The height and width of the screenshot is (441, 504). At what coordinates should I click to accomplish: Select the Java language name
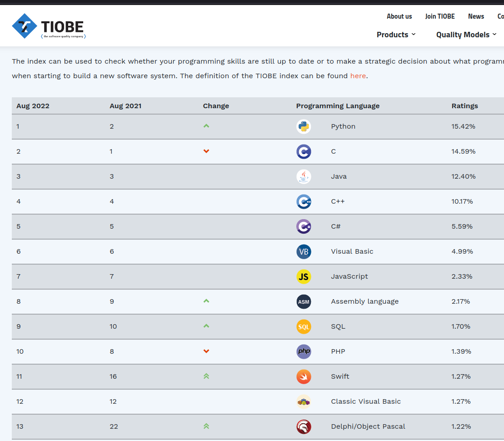[x=339, y=176]
